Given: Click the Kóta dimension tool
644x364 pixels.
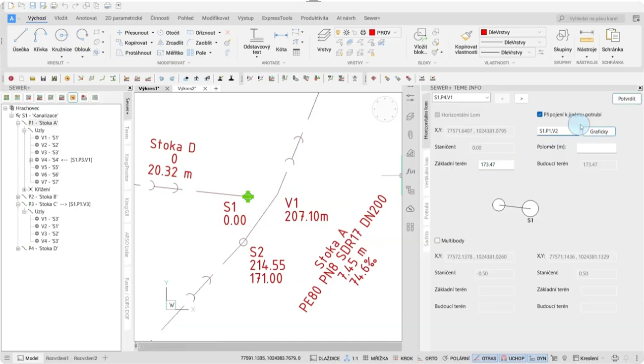Looking at the screenshot, I should pos(281,40).
